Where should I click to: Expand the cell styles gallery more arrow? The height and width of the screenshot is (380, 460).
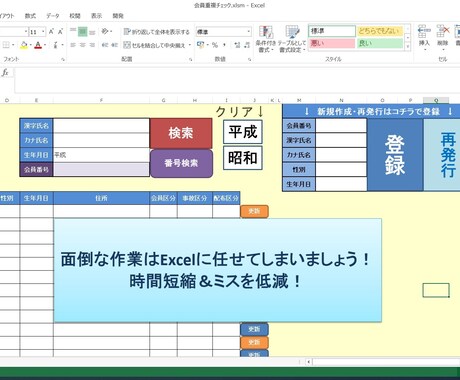click(407, 47)
